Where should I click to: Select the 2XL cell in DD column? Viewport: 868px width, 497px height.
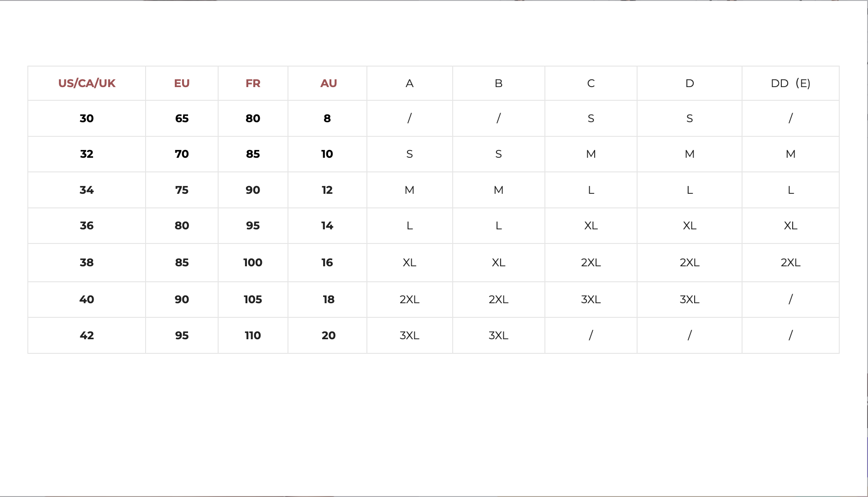790,263
